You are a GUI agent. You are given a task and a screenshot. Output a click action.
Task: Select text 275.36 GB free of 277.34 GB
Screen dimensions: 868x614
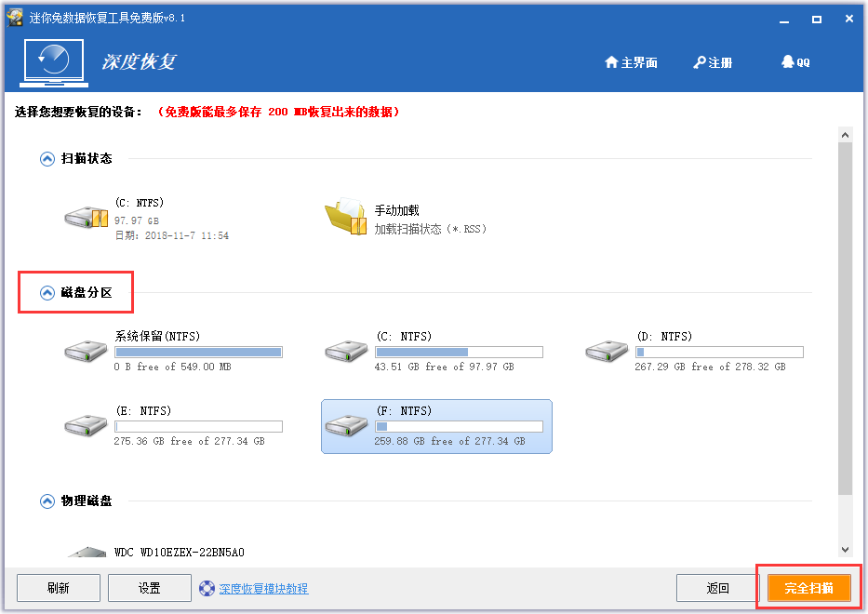click(x=189, y=441)
